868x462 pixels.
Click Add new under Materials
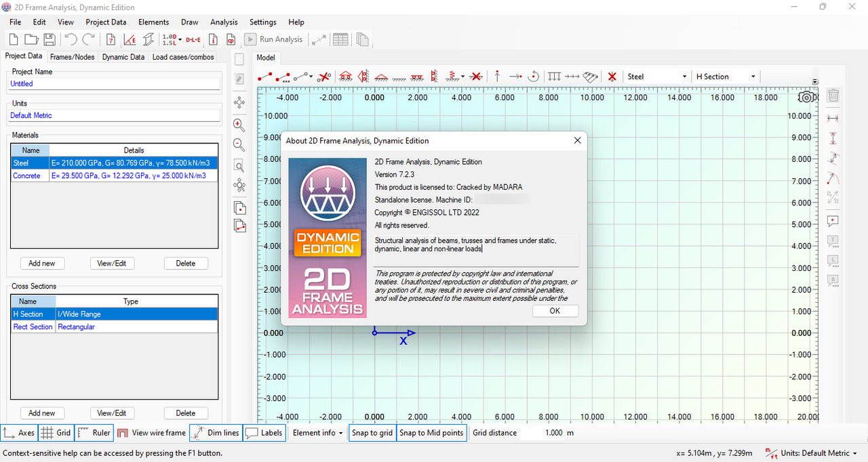click(42, 264)
